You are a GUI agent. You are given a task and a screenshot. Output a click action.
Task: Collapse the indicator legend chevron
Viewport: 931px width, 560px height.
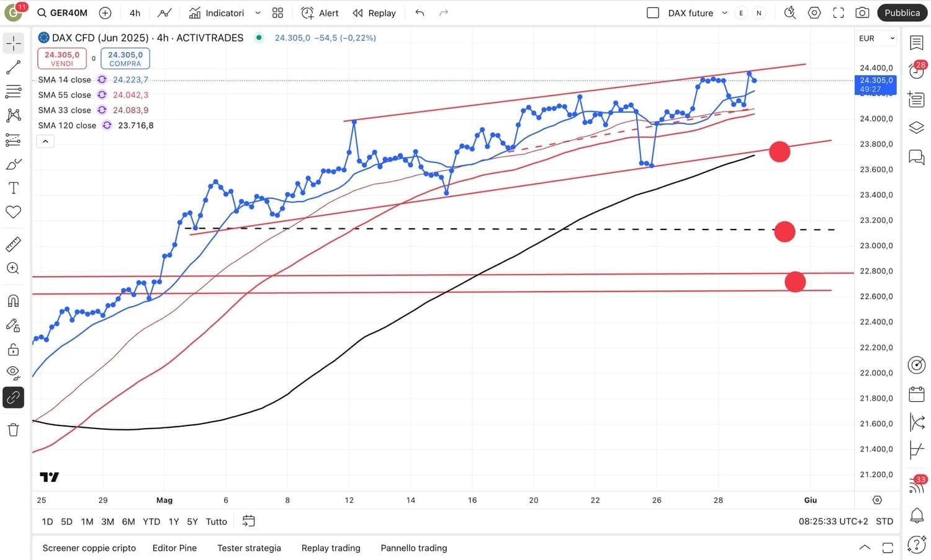pos(45,141)
